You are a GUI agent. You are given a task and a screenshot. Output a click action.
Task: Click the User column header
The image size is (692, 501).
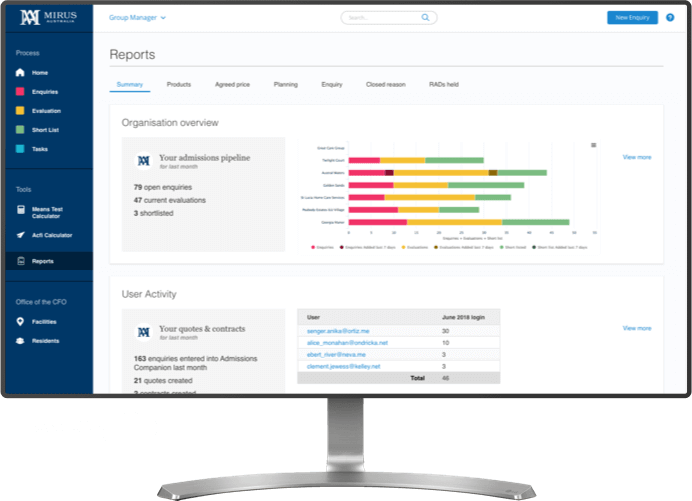point(313,317)
